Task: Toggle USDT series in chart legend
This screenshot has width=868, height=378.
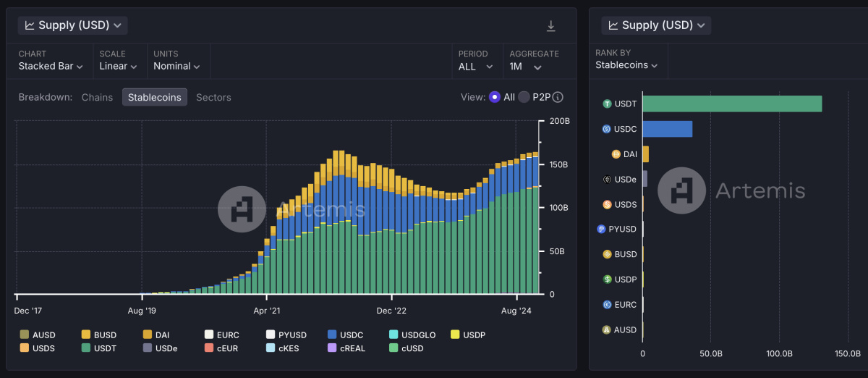Action: point(100,348)
